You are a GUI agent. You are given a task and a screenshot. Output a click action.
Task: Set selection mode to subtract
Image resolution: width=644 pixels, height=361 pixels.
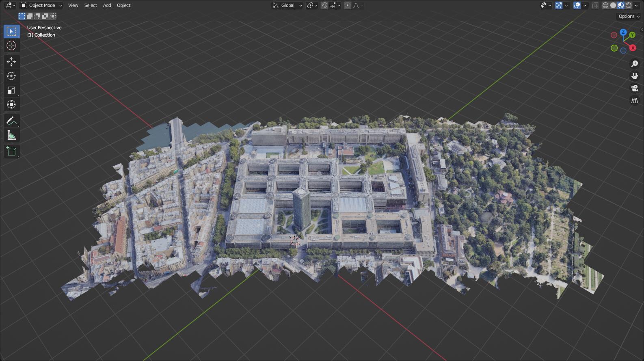[37, 16]
